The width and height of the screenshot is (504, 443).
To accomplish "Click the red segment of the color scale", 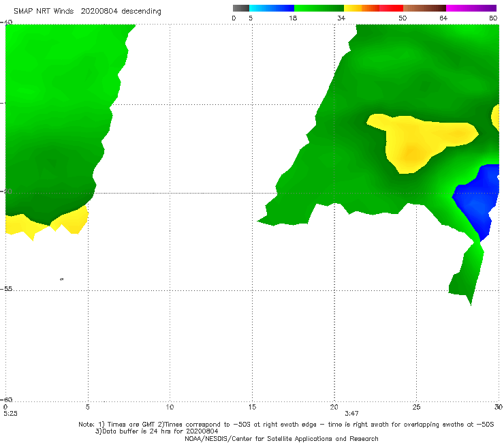I will 391,8.
